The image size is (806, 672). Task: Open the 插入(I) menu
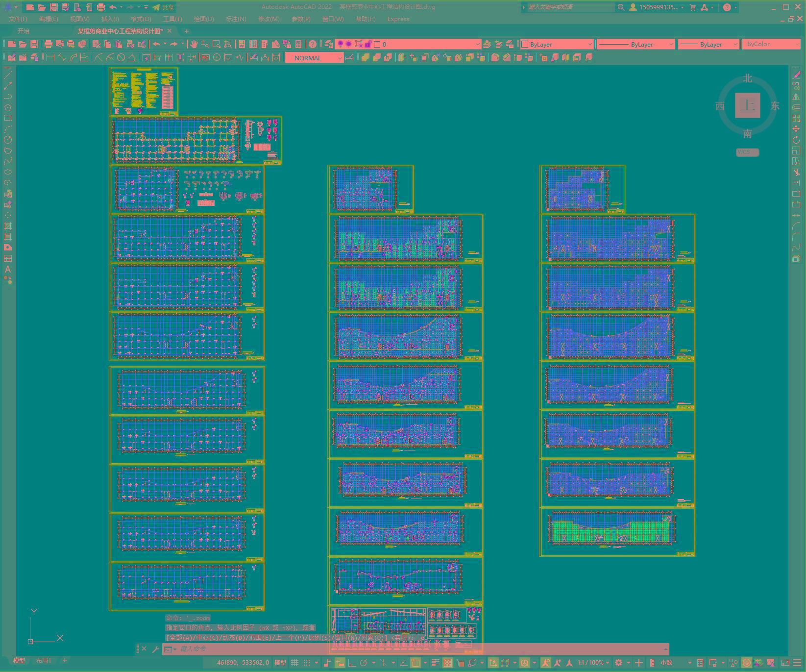(x=110, y=19)
